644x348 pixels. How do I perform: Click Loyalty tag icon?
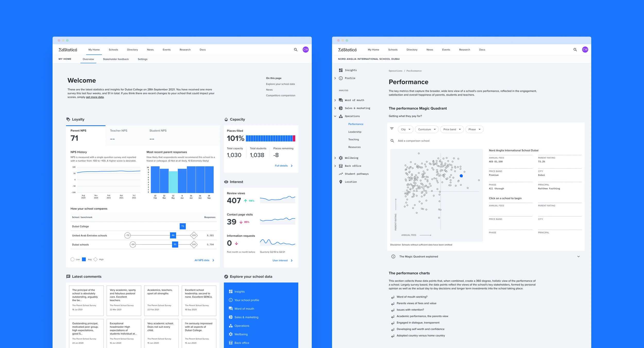tap(68, 119)
